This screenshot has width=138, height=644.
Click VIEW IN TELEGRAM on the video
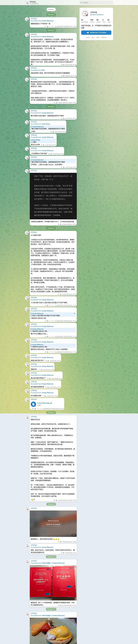point(53,525)
